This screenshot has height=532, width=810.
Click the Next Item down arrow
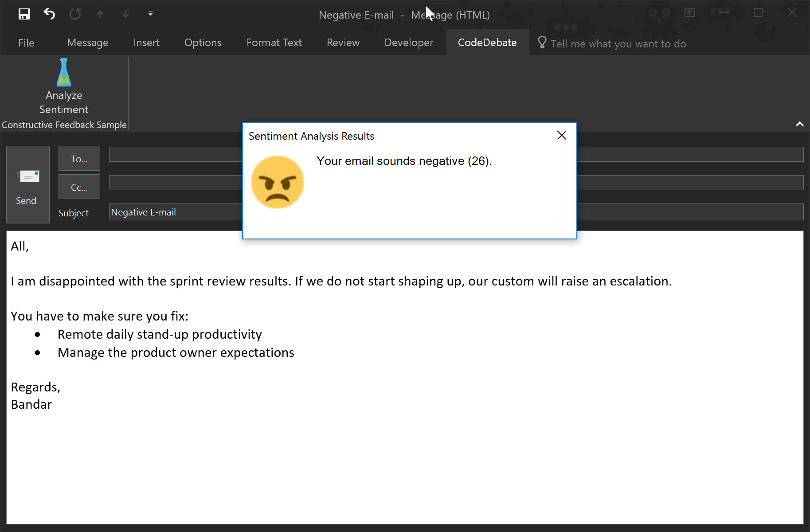(125, 15)
